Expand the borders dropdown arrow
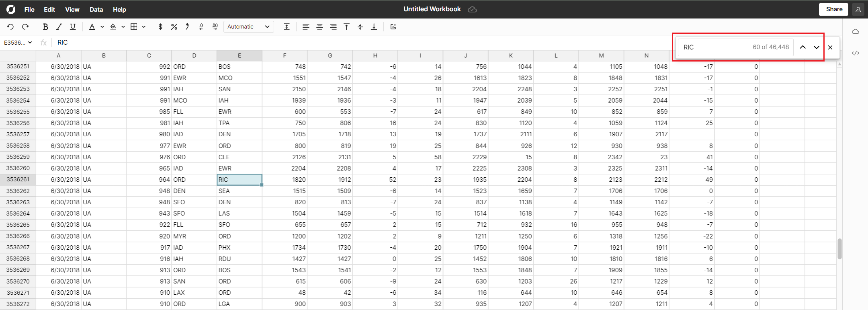Viewport: 868px width, 310px height. (143, 27)
